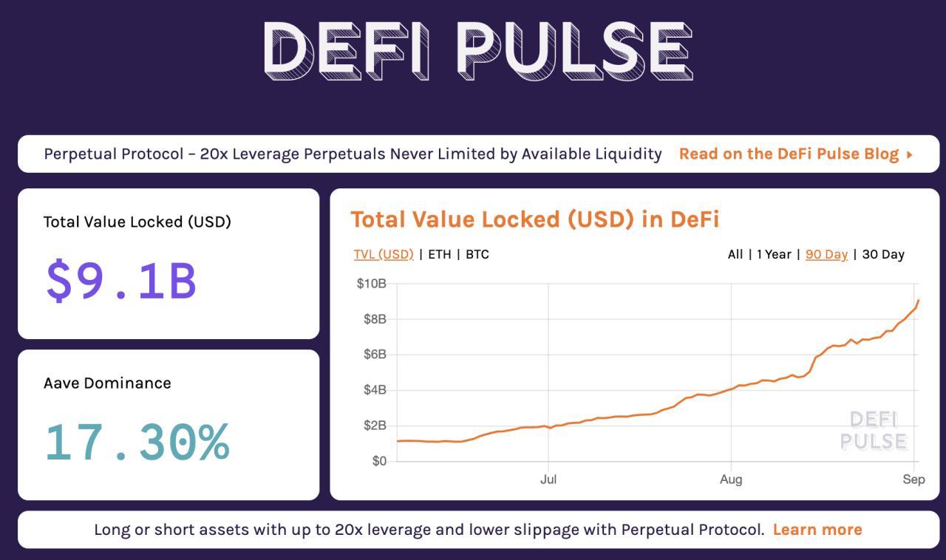Switch chart units to BTC

pyautogui.click(x=477, y=254)
